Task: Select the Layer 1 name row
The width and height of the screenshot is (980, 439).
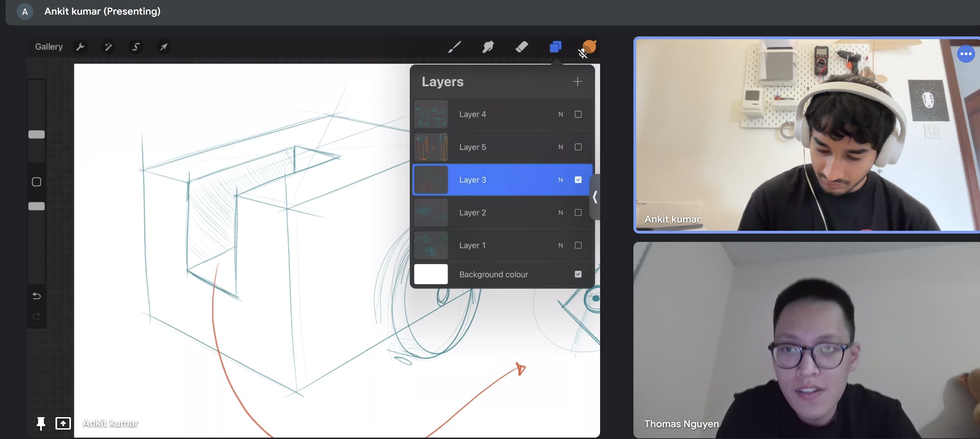Action: click(x=503, y=245)
